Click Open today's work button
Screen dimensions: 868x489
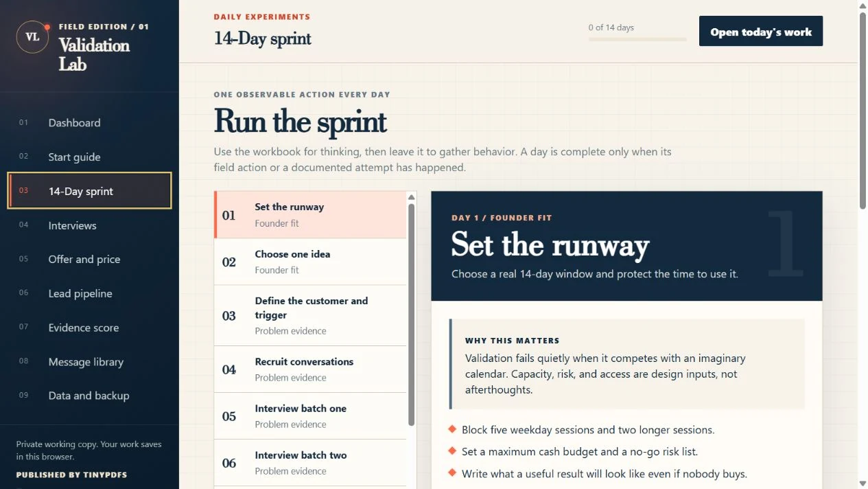click(761, 32)
